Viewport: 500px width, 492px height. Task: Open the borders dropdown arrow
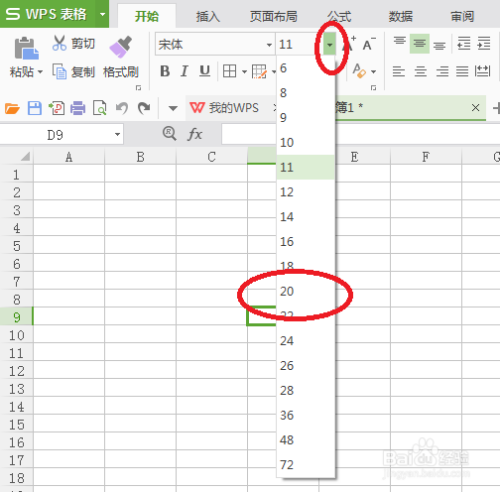click(244, 72)
